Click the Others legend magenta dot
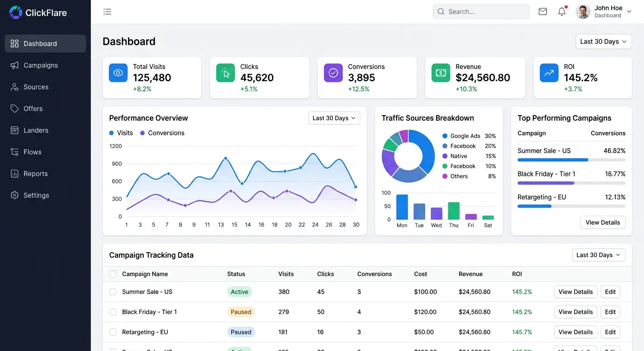Image resolution: width=644 pixels, height=351 pixels. coord(445,176)
